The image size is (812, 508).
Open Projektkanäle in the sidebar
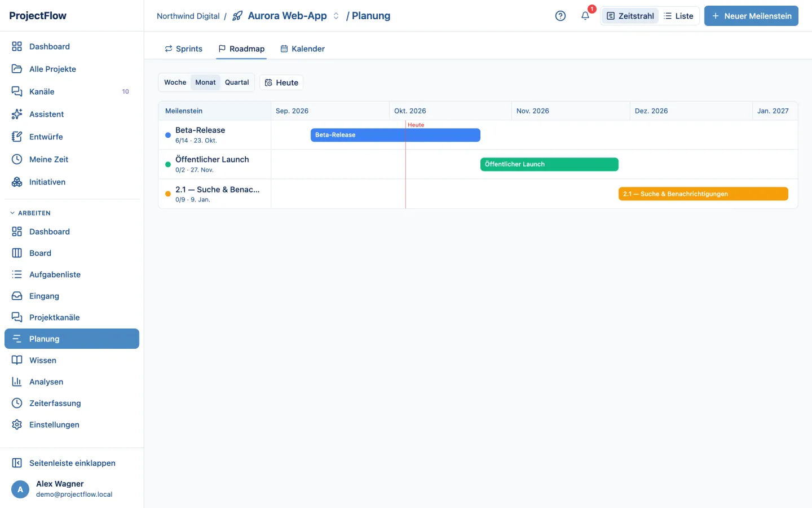pyautogui.click(x=72, y=317)
